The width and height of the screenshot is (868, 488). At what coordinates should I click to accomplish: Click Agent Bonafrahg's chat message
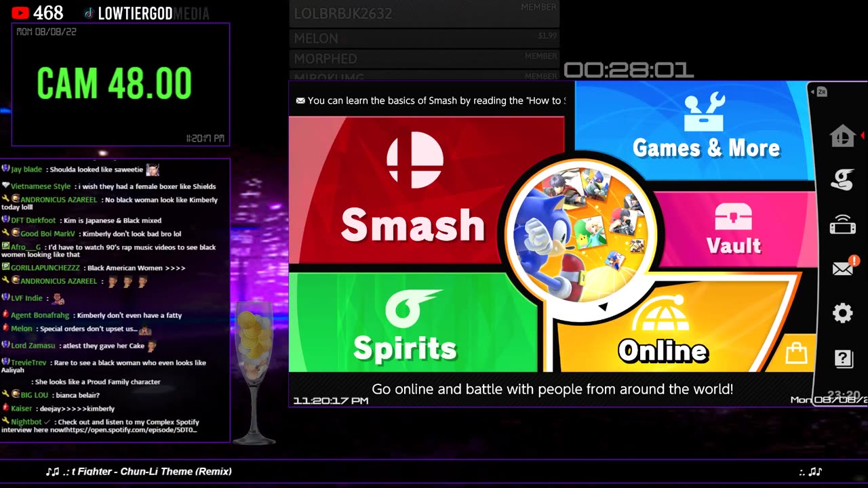coord(92,315)
